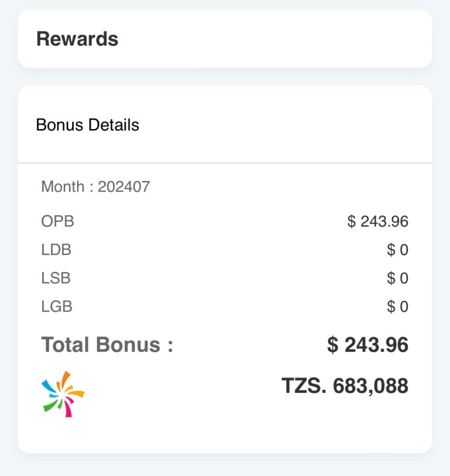Select the bold Total Bonus dollar amount

[367, 345]
